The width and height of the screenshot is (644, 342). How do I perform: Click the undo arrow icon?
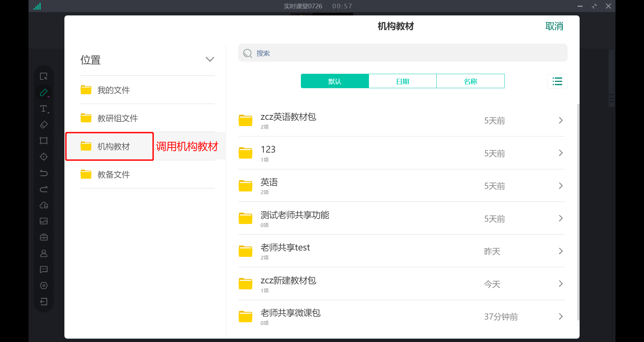(44, 173)
